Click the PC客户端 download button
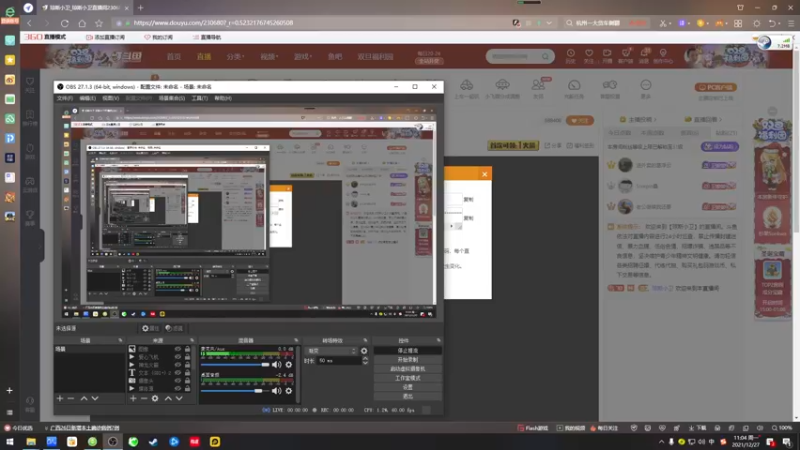Viewport: 800px width, 450px height. tap(716, 87)
